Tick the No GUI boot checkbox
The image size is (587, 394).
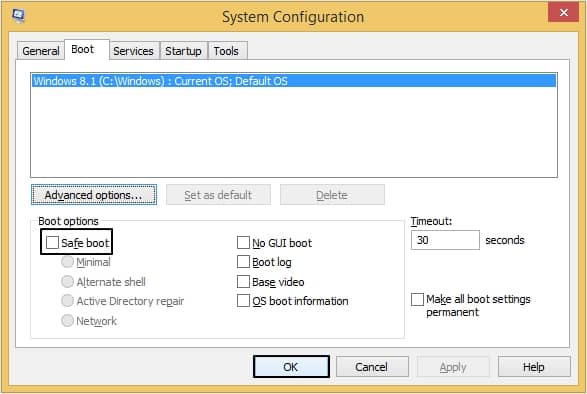click(x=243, y=242)
